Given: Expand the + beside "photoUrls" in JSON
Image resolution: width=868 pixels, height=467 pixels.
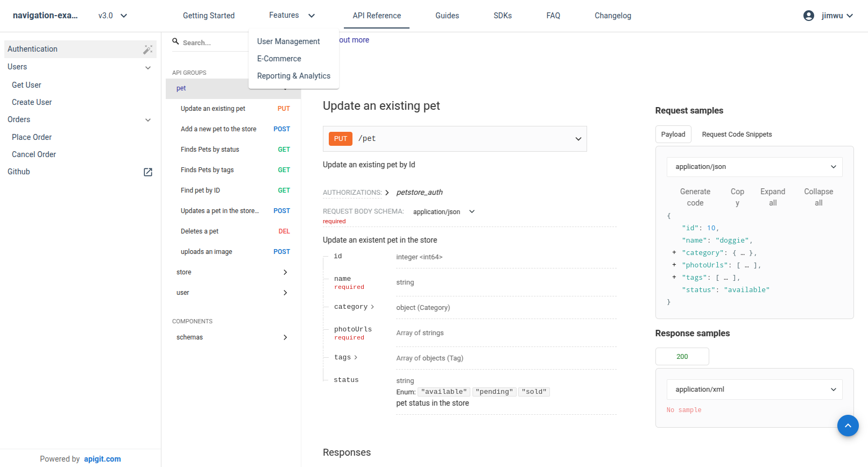Looking at the screenshot, I should (x=674, y=265).
